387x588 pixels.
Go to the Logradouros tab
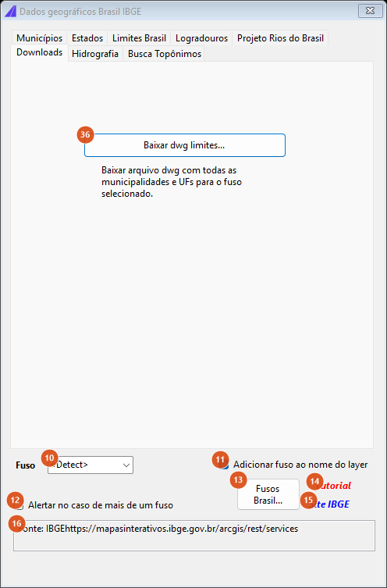click(201, 38)
